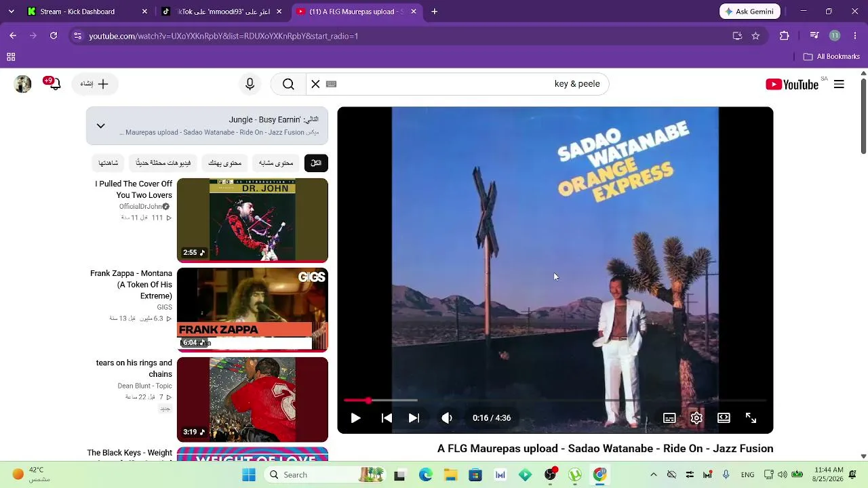Click the Ask Gemini button
868x488 pixels.
(750, 12)
